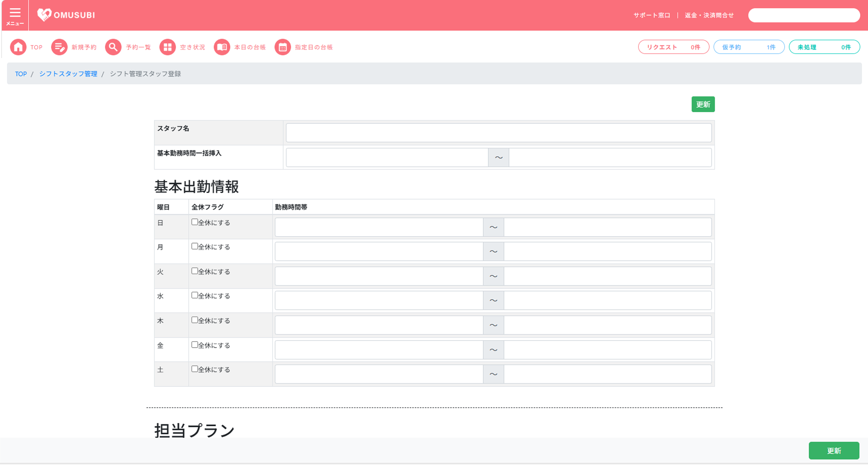Screen dimensions: 868x465
Task: Select the 新規予約 menu label
Action: pos(84,48)
